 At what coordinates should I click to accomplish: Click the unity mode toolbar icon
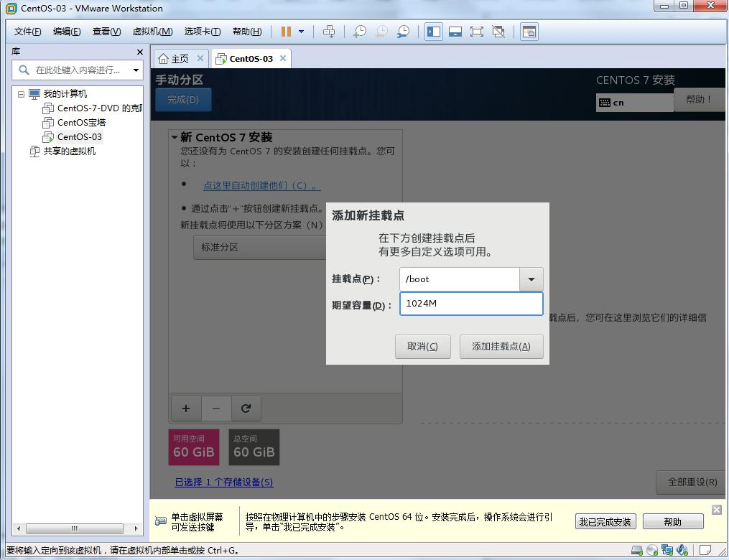tap(498, 32)
